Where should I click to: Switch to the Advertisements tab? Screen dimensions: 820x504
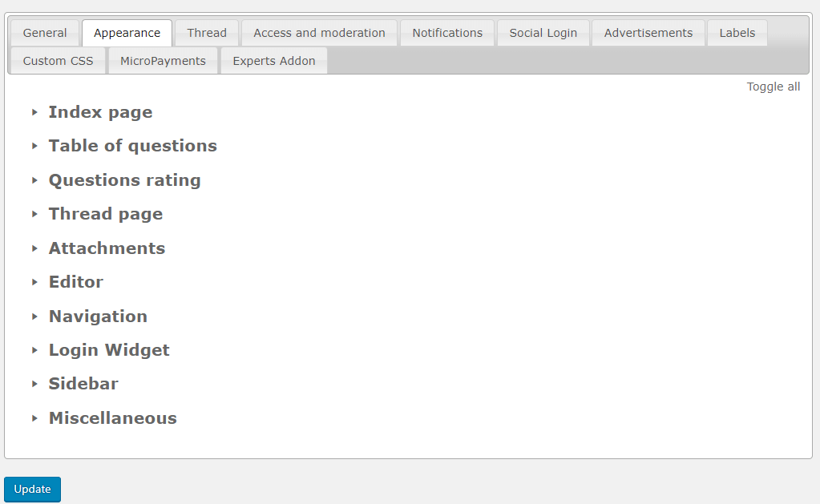point(648,33)
